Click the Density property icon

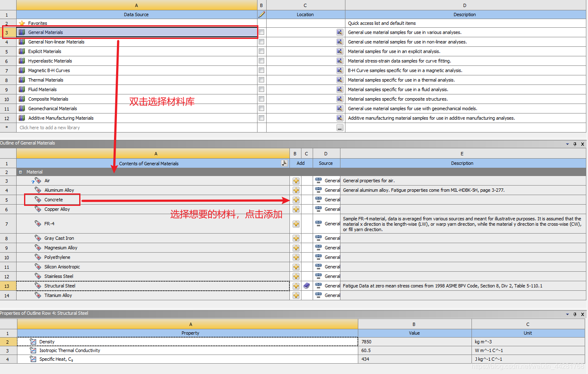[x=33, y=342]
